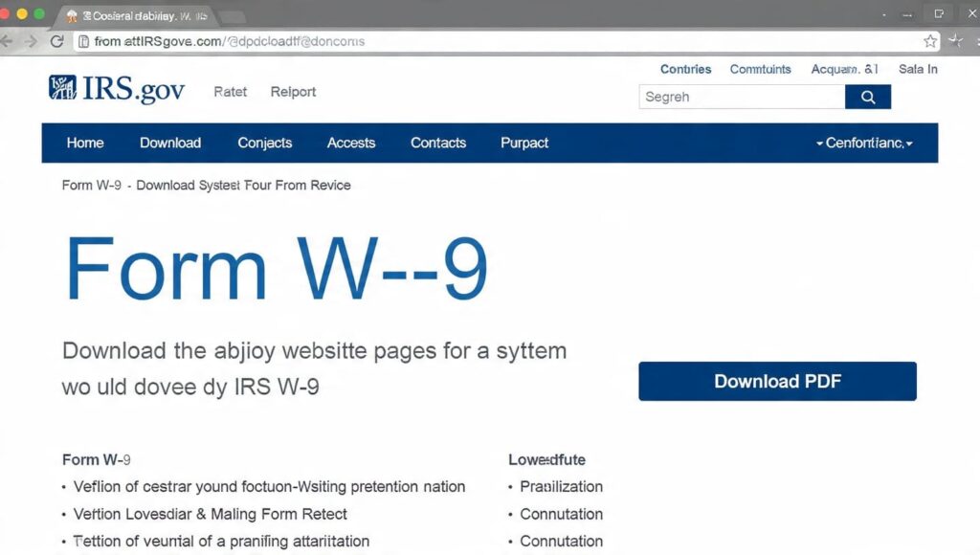Reload the page with refresh icon
This screenshot has height=555, width=980.
pyautogui.click(x=56, y=41)
